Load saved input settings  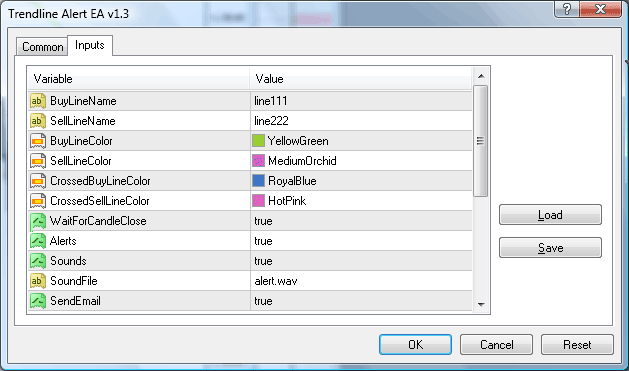pos(550,215)
